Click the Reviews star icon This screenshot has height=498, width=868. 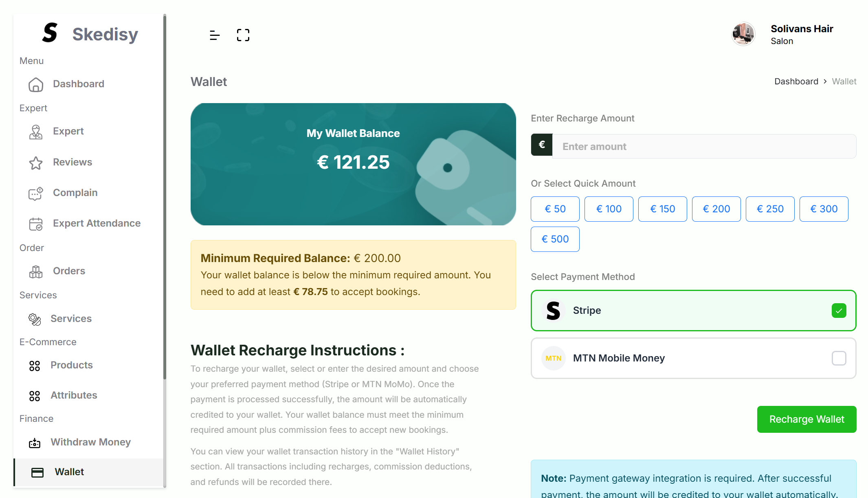[36, 163]
